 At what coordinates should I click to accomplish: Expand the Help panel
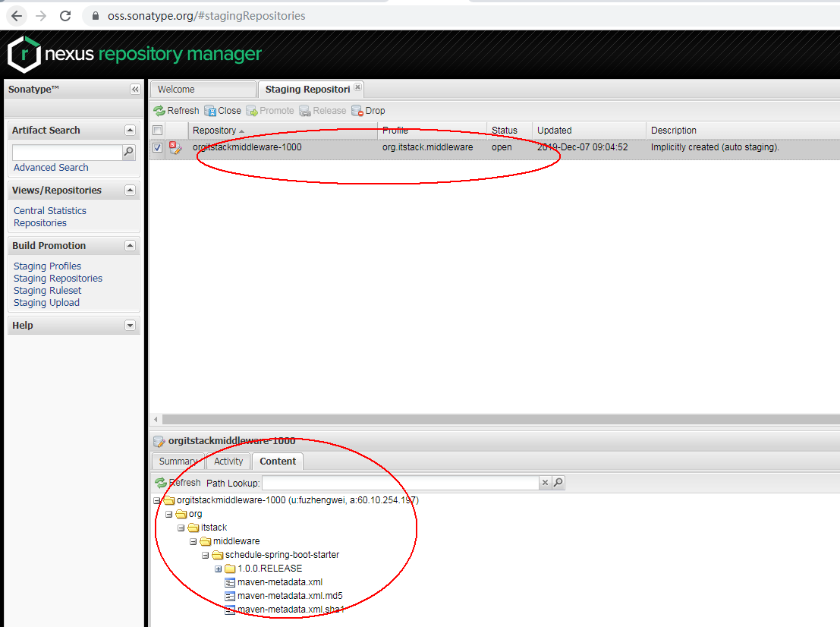(130, 326)
